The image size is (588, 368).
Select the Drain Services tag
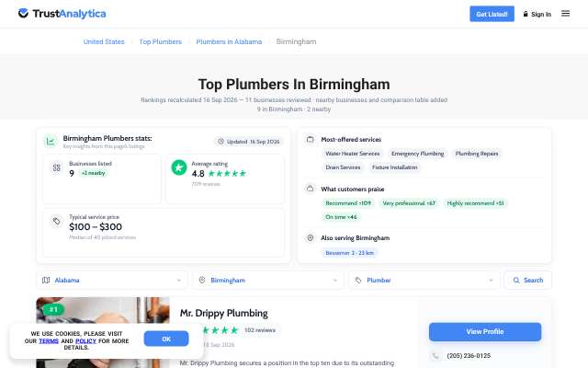click(343, 167)
